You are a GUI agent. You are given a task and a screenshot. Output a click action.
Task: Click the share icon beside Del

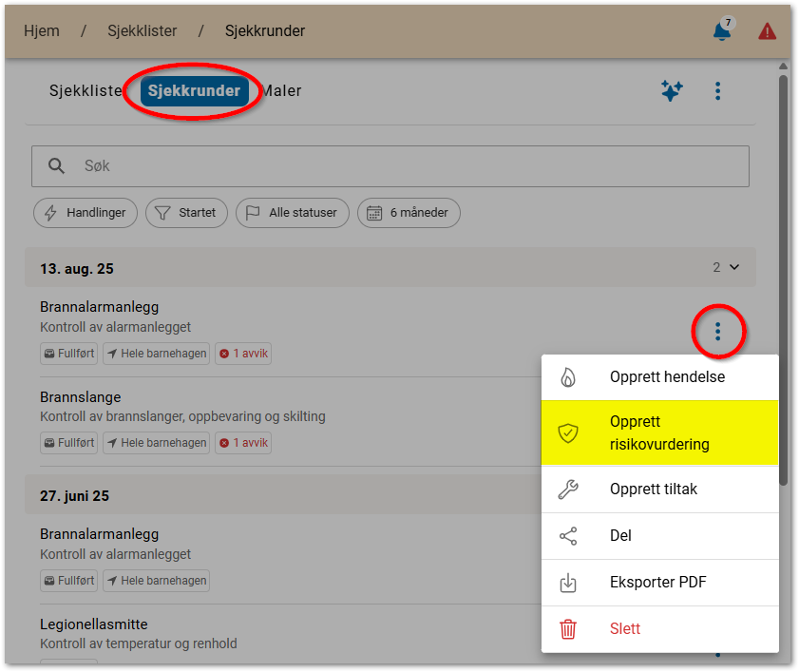568,536
